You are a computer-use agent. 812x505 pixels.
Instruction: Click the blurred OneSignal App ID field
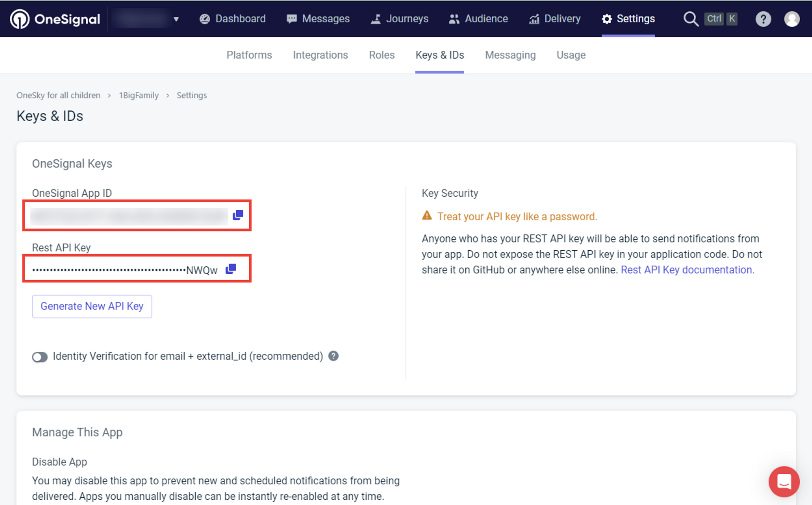tap(129, 216)
